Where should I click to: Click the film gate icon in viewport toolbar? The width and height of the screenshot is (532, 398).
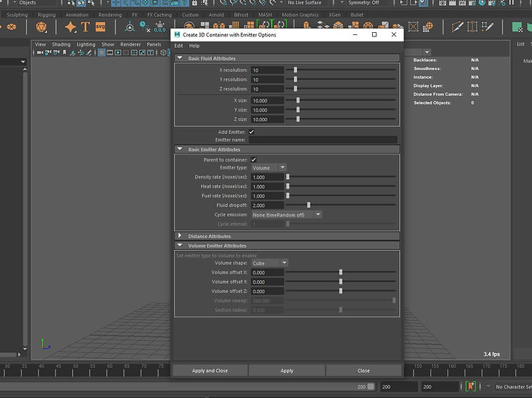110,52
